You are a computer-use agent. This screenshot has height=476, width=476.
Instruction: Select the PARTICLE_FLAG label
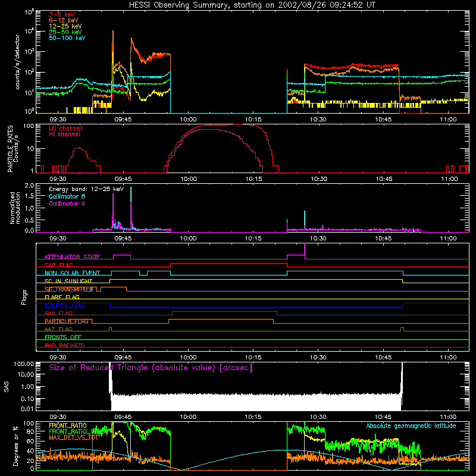[67, 321]
